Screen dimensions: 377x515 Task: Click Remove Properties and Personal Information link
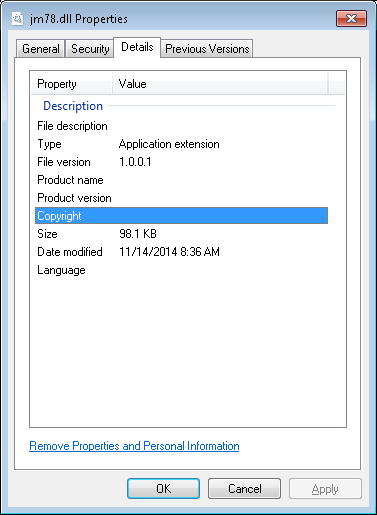[x=134, y=446]
